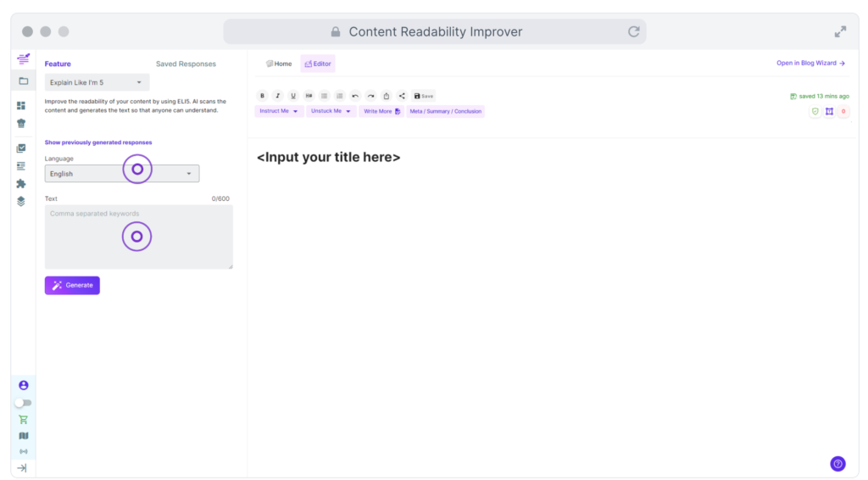Open the green shopping cart icon
The width and height of the screenshot is (868, 480).
pos(23,420)
